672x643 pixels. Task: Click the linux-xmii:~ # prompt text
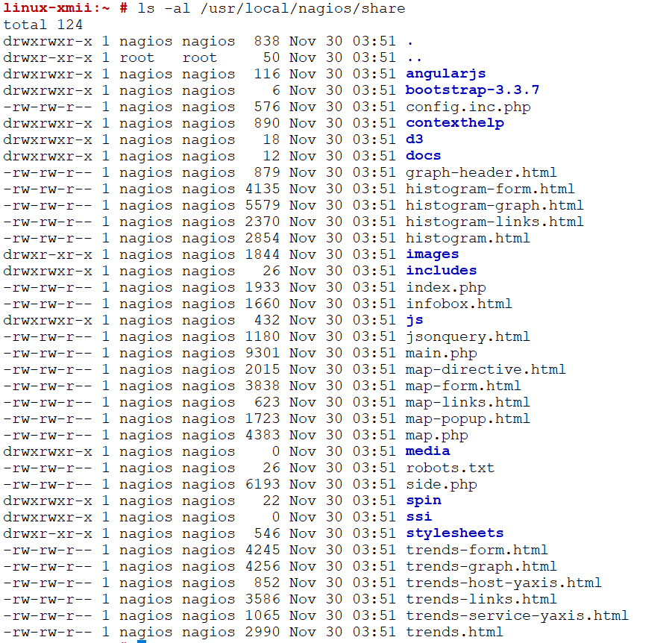pyautogui.click(x=66, y=8)
